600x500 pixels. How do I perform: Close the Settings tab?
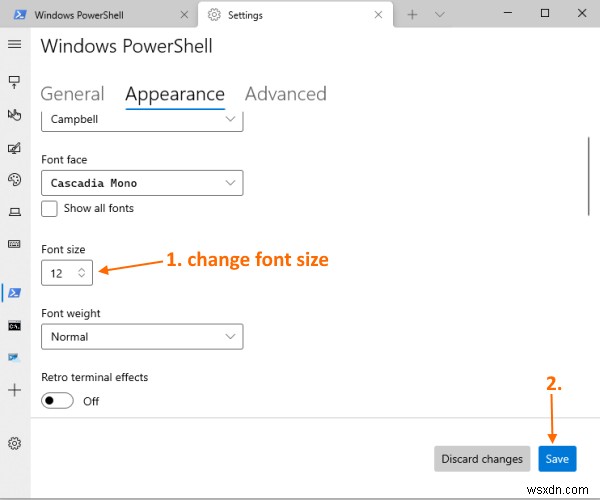pos(378,15)
